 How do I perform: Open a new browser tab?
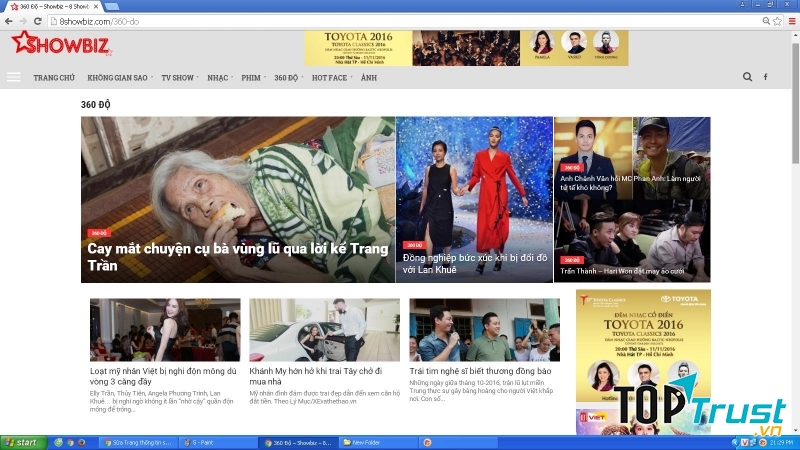coord(112,7)
